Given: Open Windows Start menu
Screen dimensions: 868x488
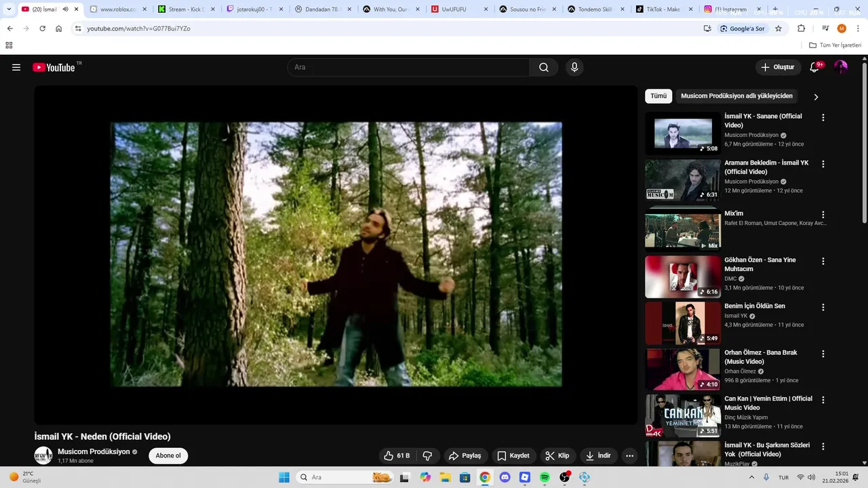Looking at the screenshot, I should [284, 477].
